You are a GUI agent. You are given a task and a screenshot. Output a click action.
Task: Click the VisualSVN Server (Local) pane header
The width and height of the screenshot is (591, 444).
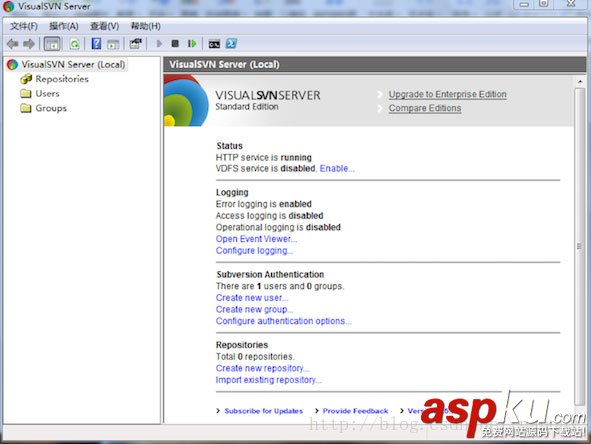point(375,64)
